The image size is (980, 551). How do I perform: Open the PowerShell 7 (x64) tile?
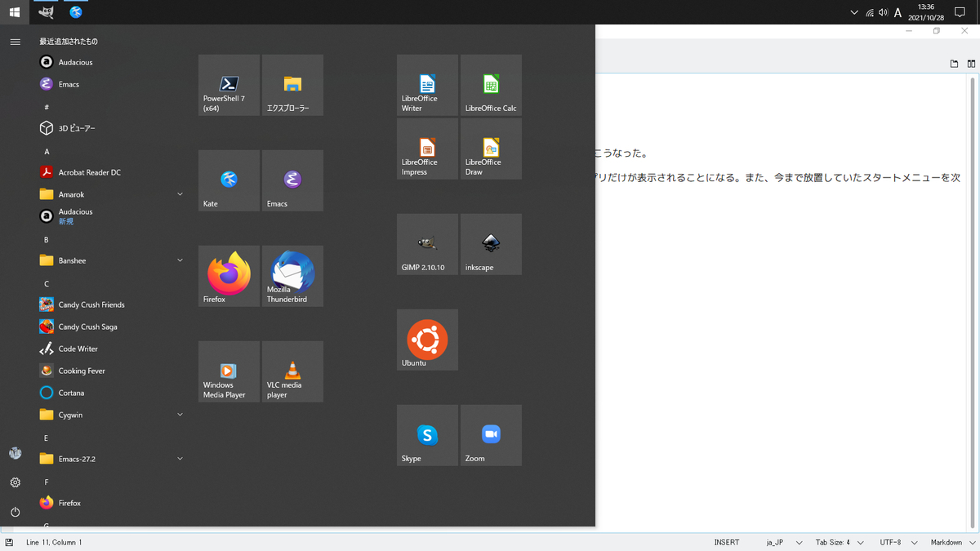coord(229,85)
